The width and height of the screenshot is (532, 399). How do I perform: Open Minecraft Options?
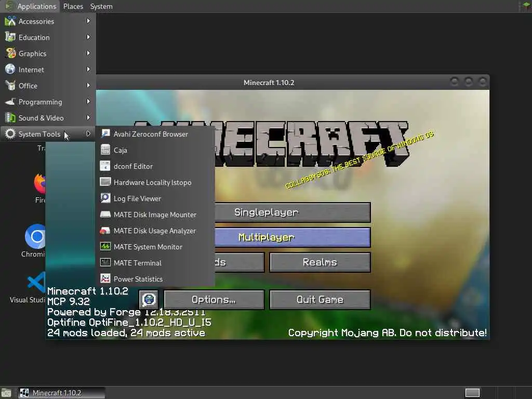214,300
